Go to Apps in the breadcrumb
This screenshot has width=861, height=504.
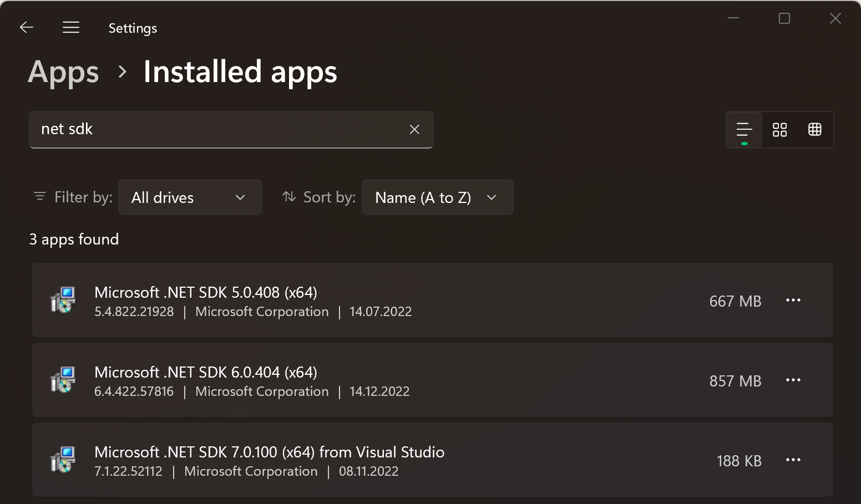pos(63,72)
